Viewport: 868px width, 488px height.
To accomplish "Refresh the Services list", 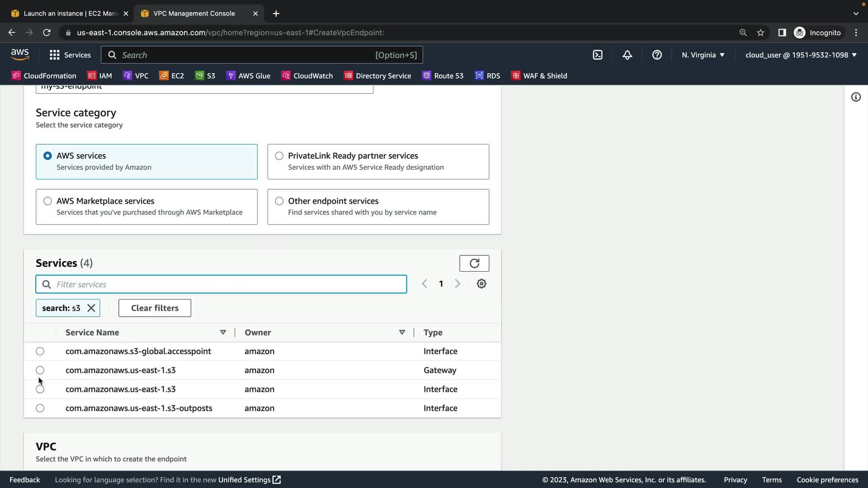I will (x=474, y=263).
